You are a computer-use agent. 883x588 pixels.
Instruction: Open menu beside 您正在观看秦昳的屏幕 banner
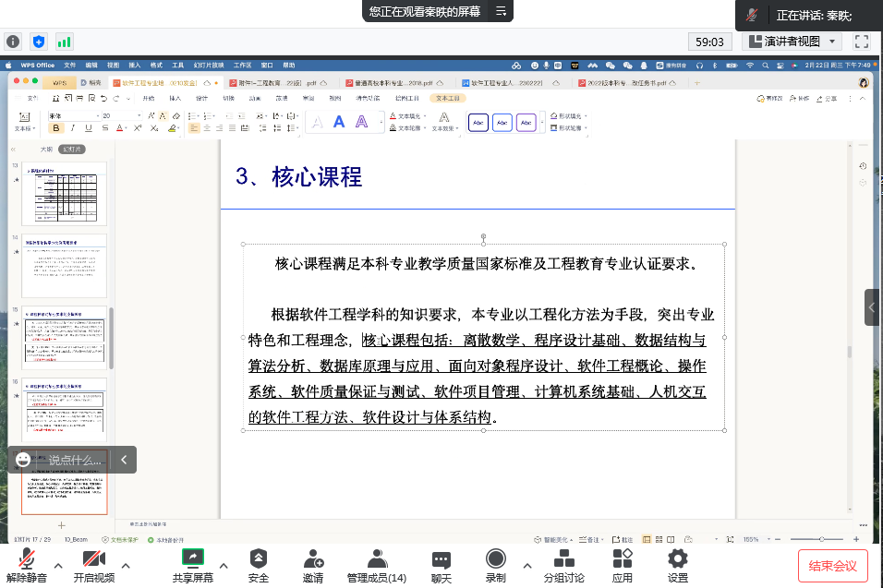pos(501,11)
